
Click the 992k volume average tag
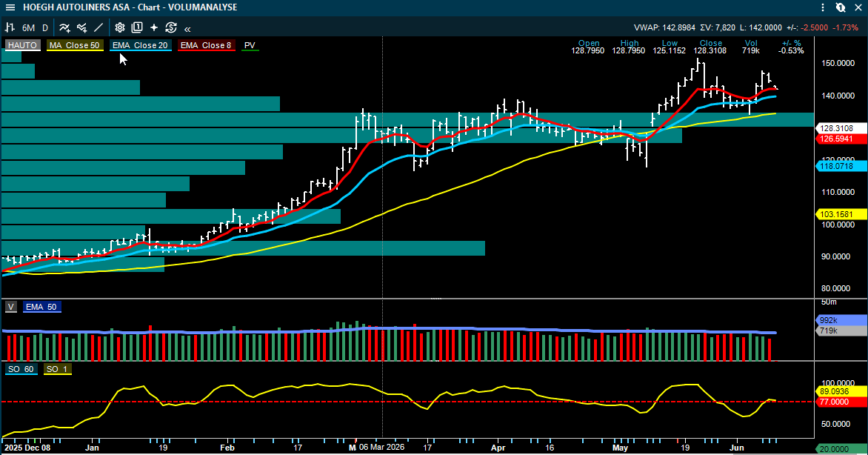tap(841, 320)
